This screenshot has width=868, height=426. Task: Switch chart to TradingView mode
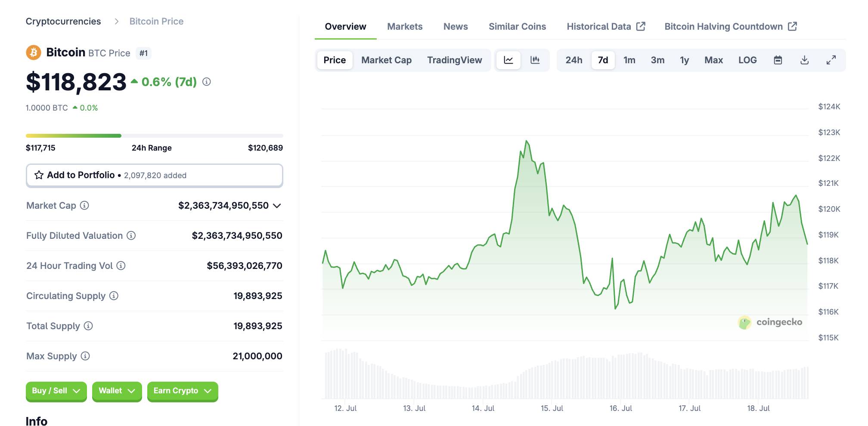pyautogui.click(x=455, y=60)
